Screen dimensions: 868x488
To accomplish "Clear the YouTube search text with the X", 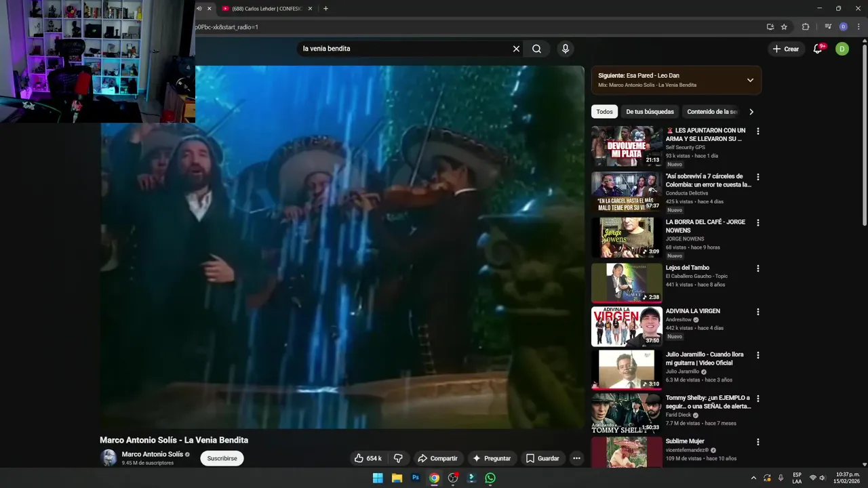I will coord(516,49).
